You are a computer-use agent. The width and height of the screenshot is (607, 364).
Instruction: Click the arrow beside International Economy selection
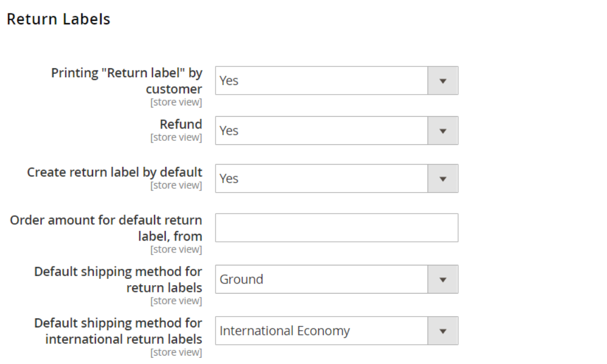click(x=443, y=331)
